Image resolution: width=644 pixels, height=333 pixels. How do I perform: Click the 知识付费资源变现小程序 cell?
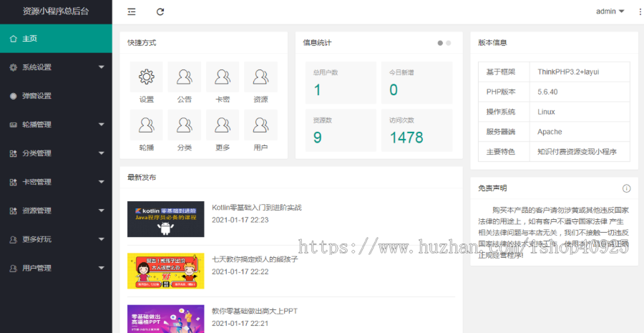(x=580, y=152)
